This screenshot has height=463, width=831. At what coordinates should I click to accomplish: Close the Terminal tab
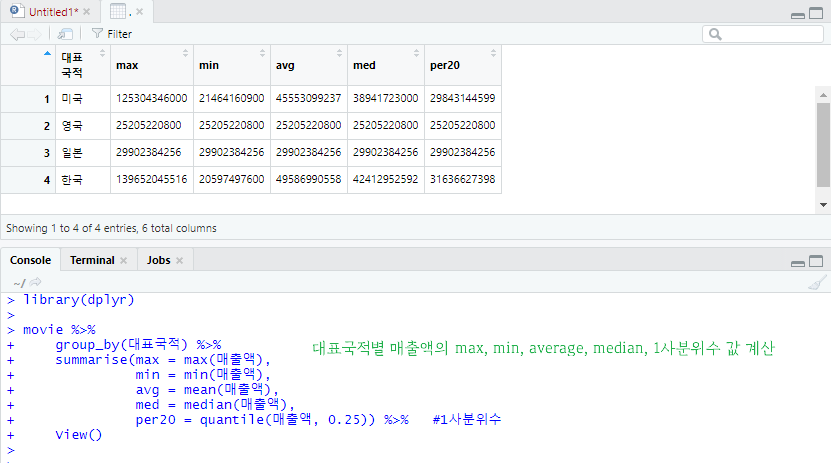pos(123,261)
